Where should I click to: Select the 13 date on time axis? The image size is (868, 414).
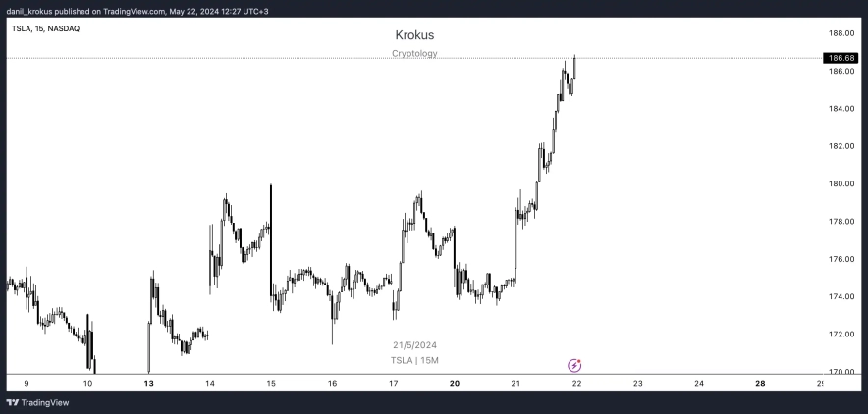pos(148,384)
